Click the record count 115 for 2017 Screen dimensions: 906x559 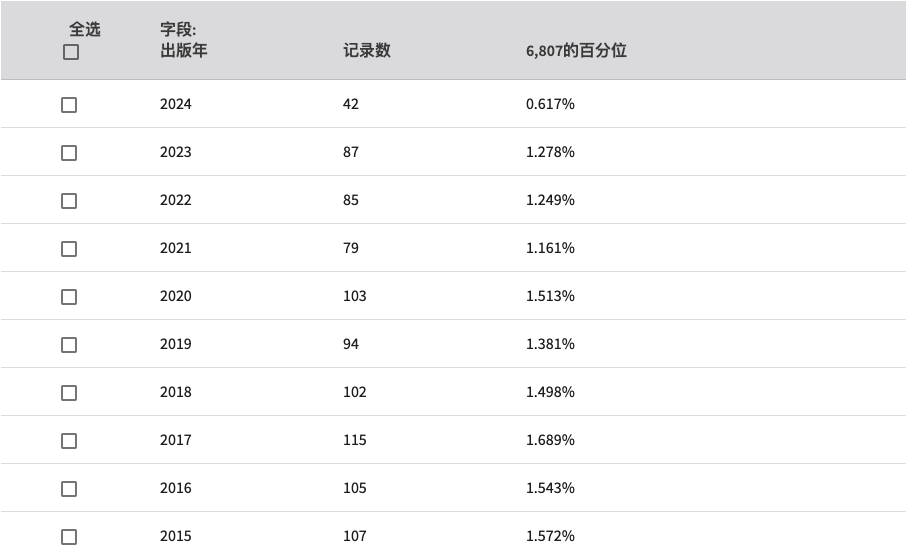[355, 440]
